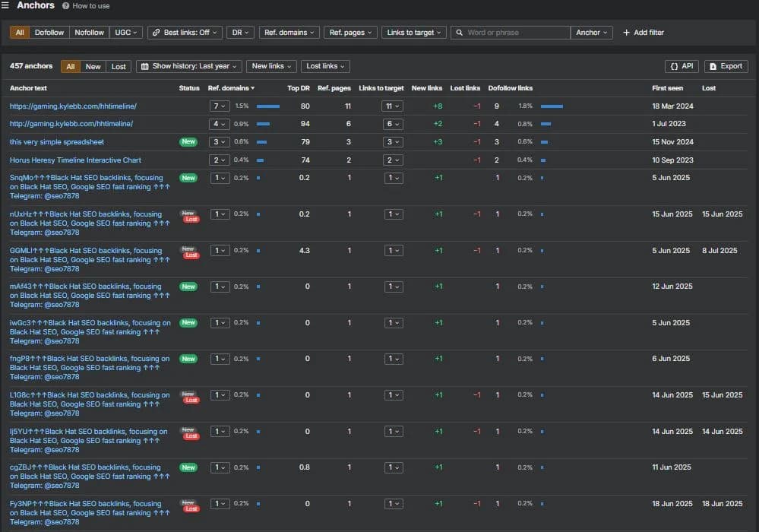Click the 457 anchors count
This screenshot has width=759, height=532.
[x=31, y=66]
